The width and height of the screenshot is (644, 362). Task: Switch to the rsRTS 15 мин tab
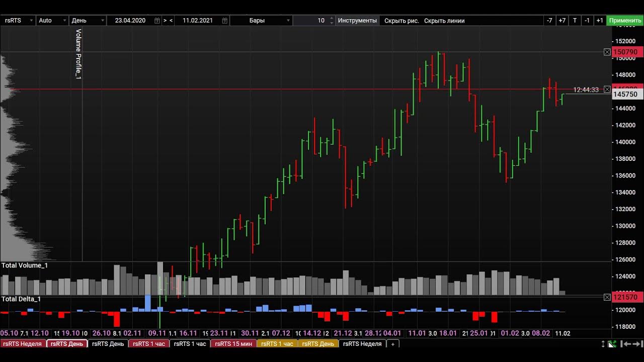click(x=233, y=344)
